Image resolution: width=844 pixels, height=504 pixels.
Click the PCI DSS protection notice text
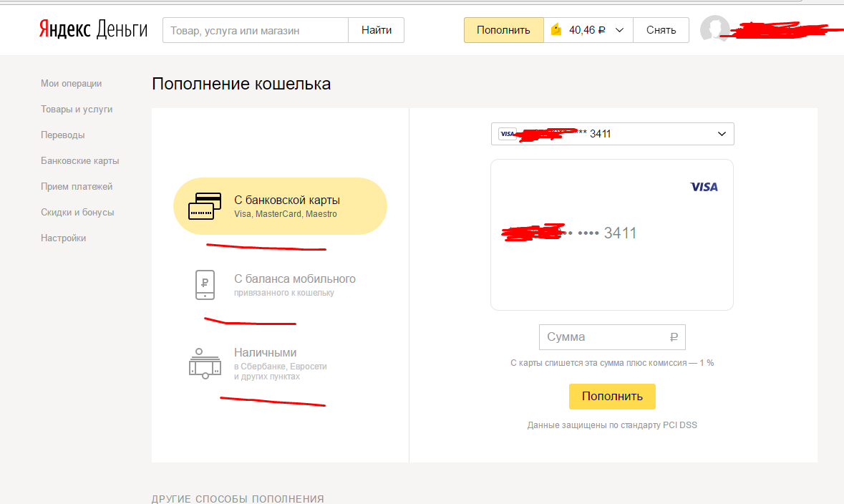tap(612, 425)
